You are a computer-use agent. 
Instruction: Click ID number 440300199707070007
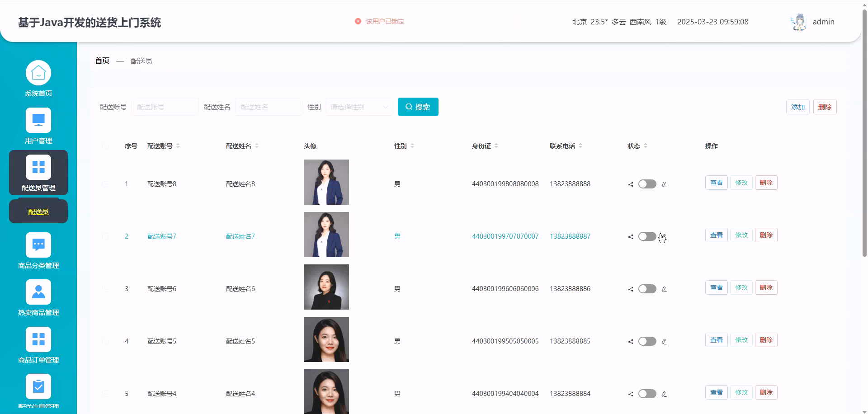505,236
